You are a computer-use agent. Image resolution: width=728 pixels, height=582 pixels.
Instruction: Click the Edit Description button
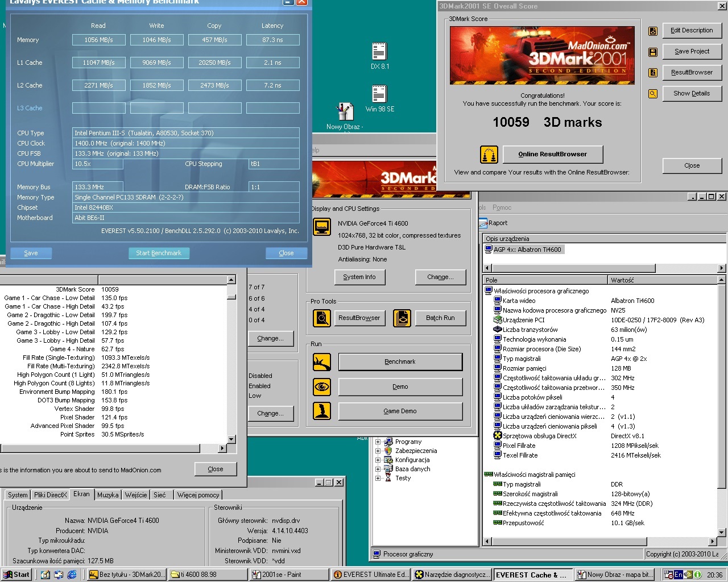(x=692, y=31)
